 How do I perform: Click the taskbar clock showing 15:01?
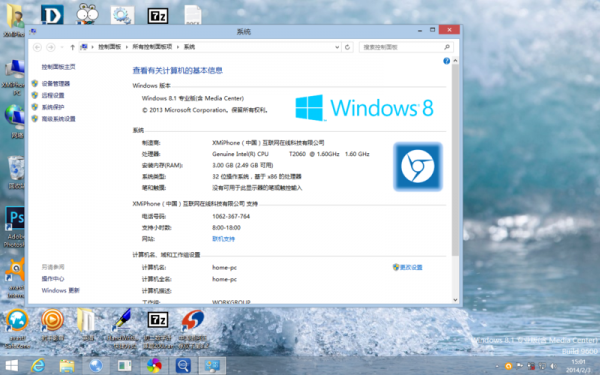[578, 366]
